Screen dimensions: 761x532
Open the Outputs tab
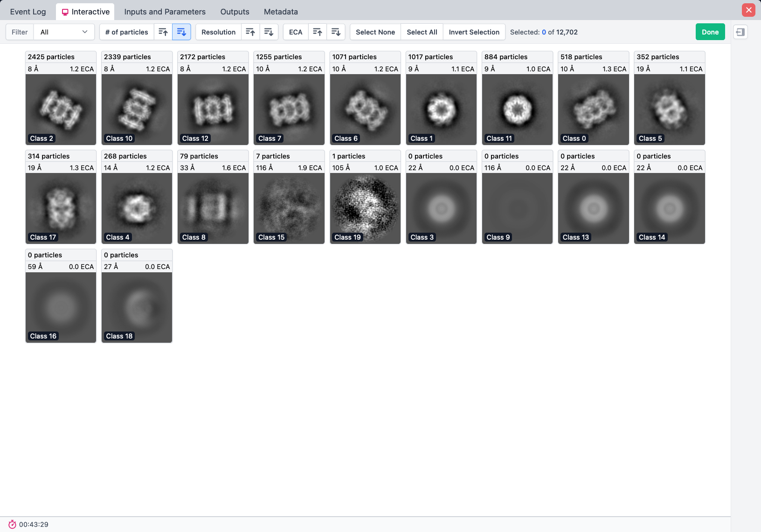pos(235,12)
